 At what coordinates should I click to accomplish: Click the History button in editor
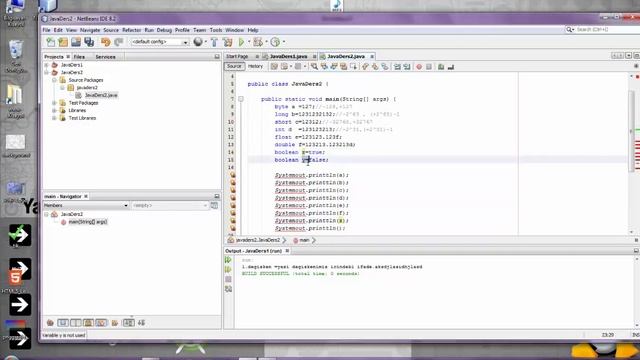256,66
